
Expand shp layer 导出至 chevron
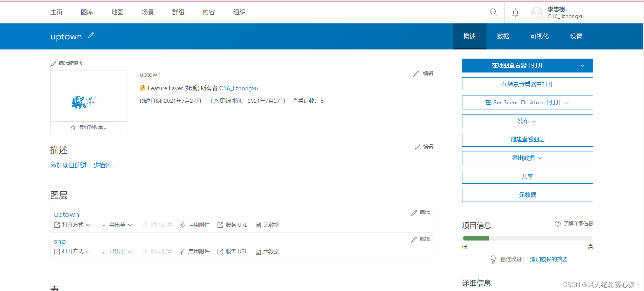click(x=130, y=251)
